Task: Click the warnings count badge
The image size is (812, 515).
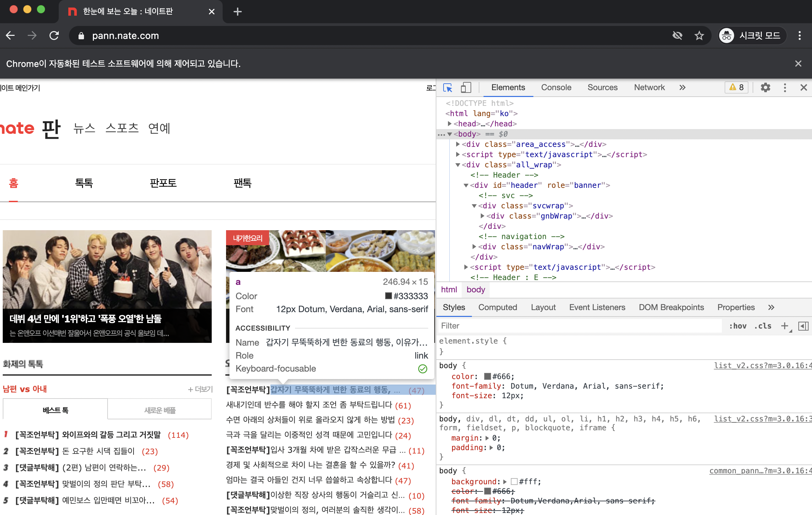Action: pos(737,87)
